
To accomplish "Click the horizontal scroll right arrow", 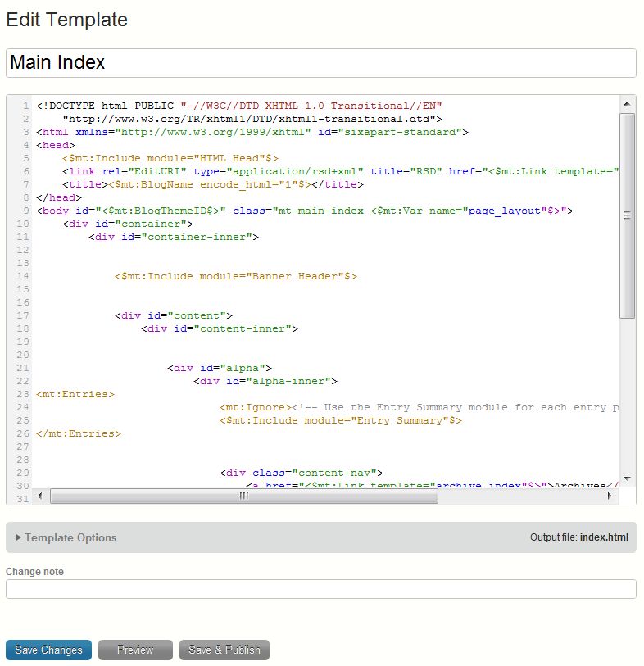I will click(x=610, y=496).
